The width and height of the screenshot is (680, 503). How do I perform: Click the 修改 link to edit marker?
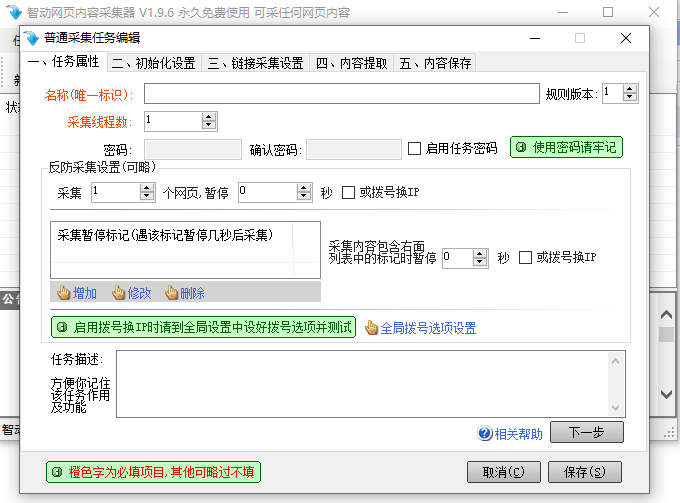(x=139, y=294)
